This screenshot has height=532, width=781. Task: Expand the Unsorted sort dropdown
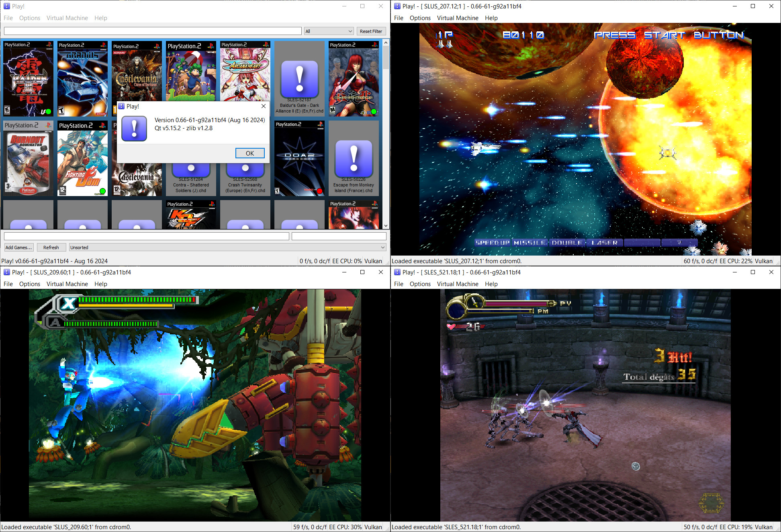(227, 247)
